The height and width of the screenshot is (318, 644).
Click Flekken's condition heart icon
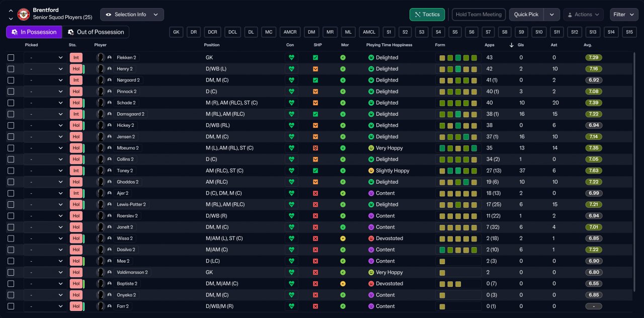click(291, 58)
